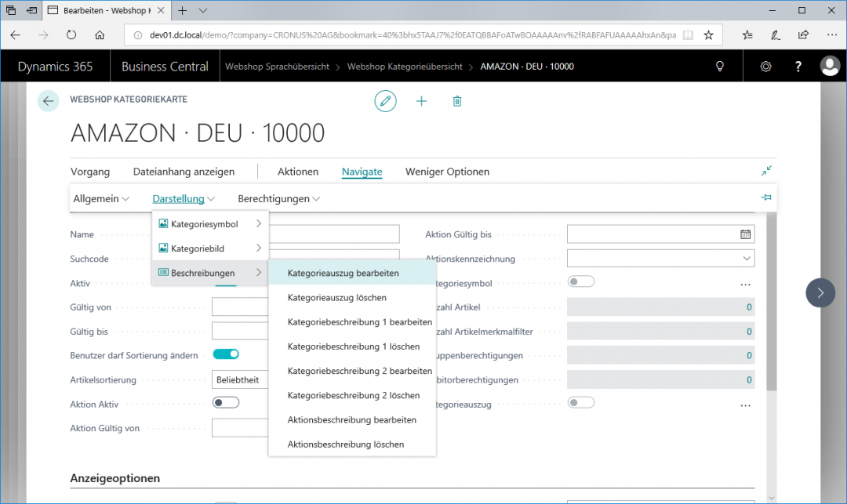Click Weniger Optionen
This screenshot has height=504, width=847.
pos(447,172)
